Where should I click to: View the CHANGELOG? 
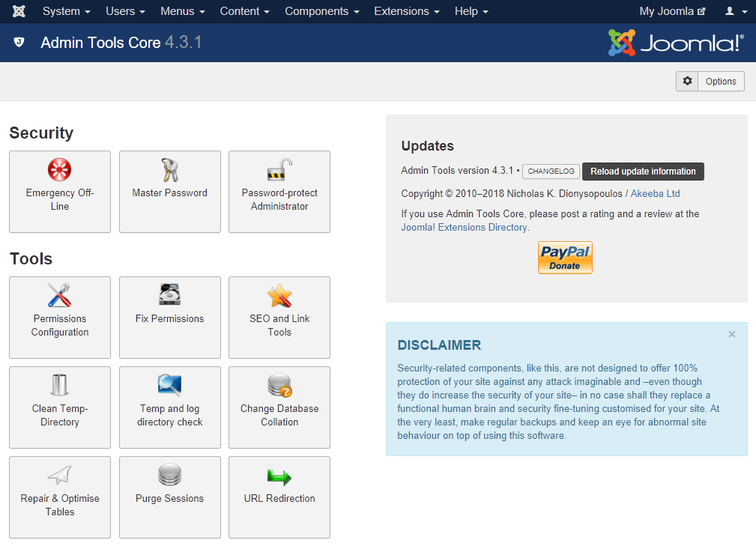click(551, 171)
